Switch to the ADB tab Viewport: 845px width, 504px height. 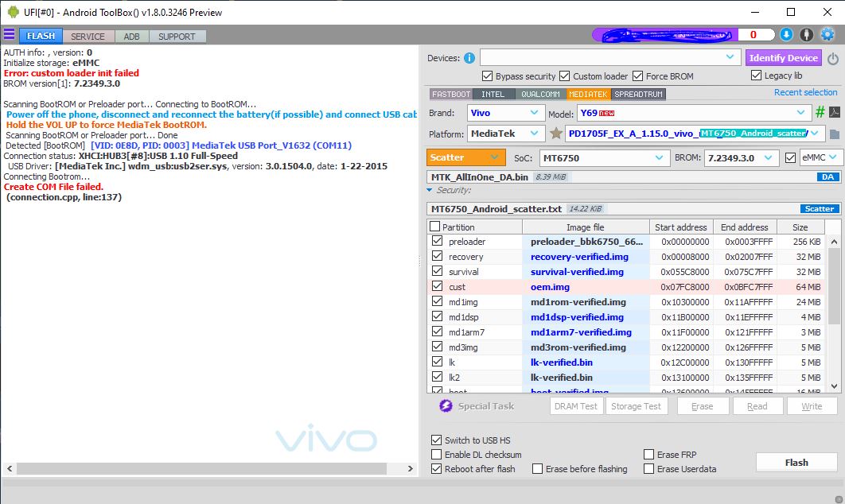pyautogui.click(x=131, y=36)
